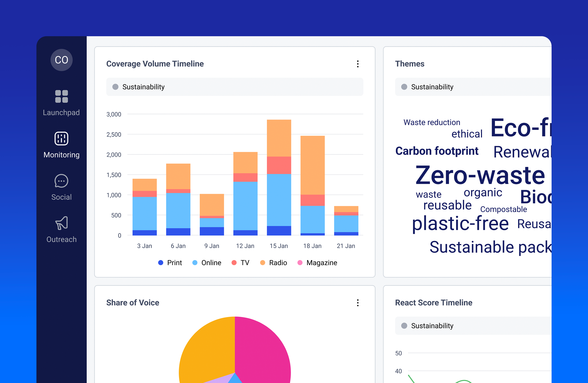The height and width of the screenshot is (383, 588).
Task: Toggle Radio series in chart legend
Action: coord(273,263)
